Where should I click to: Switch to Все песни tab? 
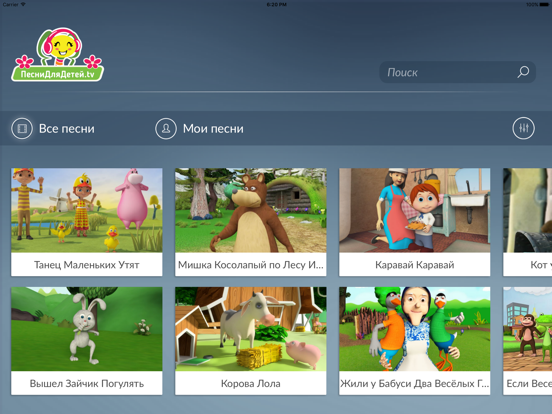(53, 128)
